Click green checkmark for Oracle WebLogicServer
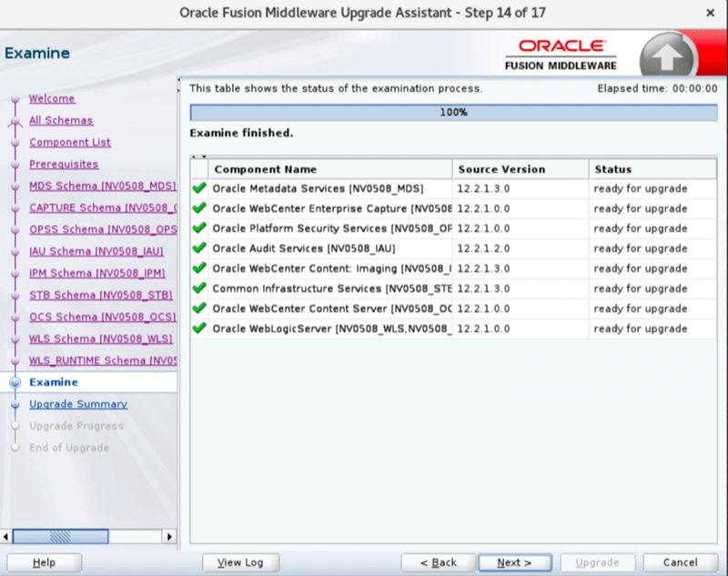The height and width of the screenshot is (576, 728). (x=199, y=328)
